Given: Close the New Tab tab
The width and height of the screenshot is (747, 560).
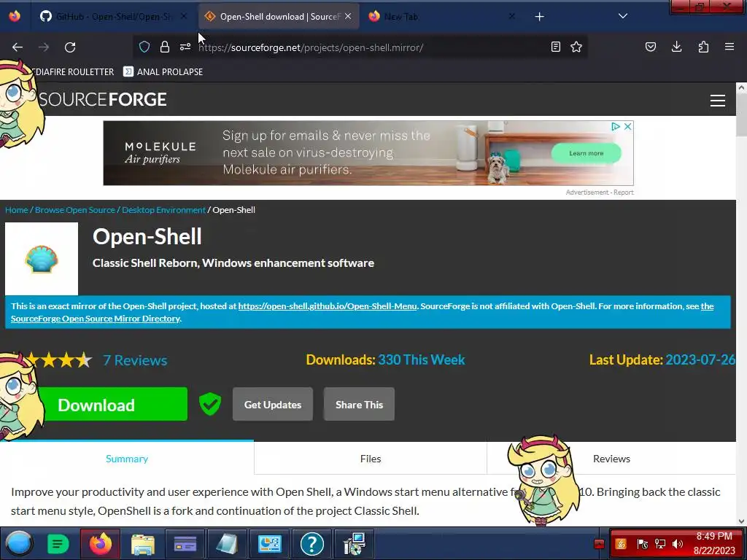Looking at the screenshot, I should tap(511, 16).
